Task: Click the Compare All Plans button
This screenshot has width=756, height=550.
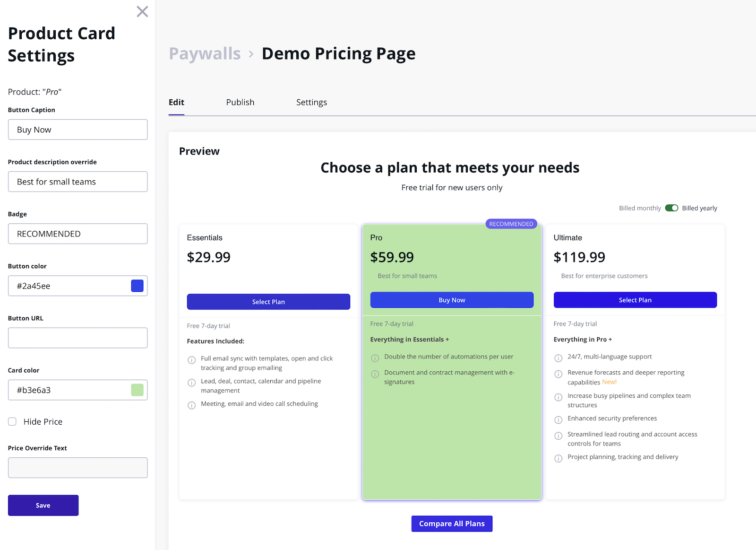Action: 452,524
